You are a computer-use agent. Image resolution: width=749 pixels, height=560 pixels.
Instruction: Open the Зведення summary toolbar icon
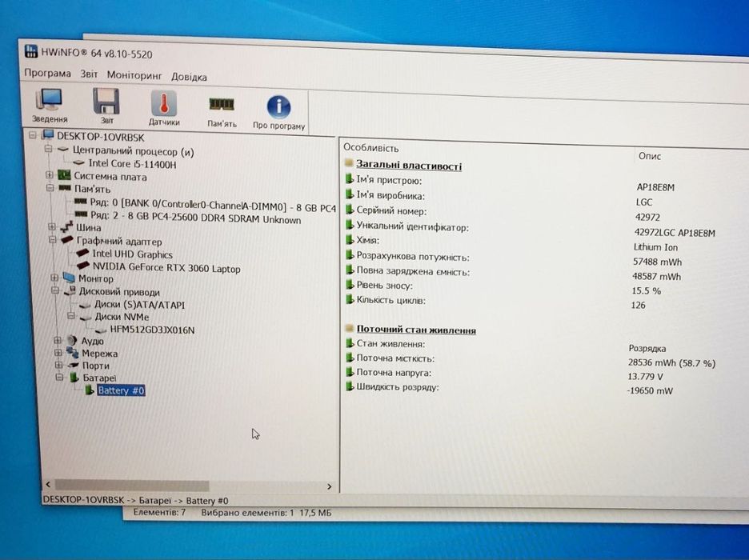(49, 106)
